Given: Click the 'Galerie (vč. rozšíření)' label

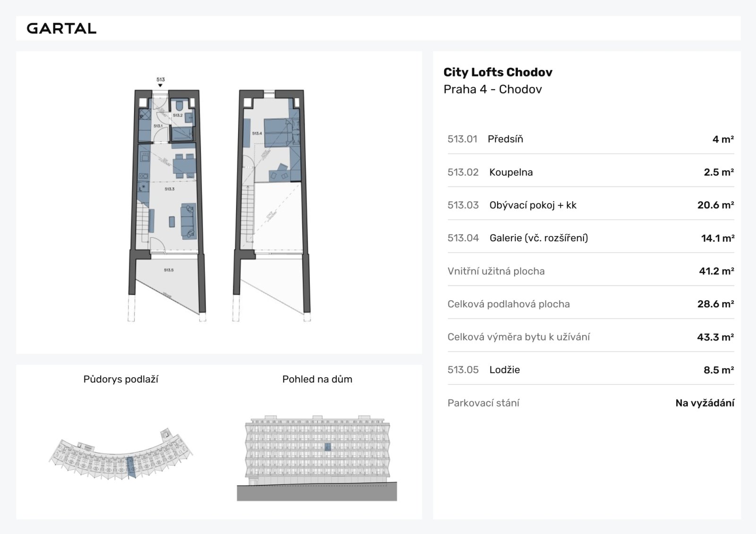Looking at the screenshot, I should tap(539, 238).
